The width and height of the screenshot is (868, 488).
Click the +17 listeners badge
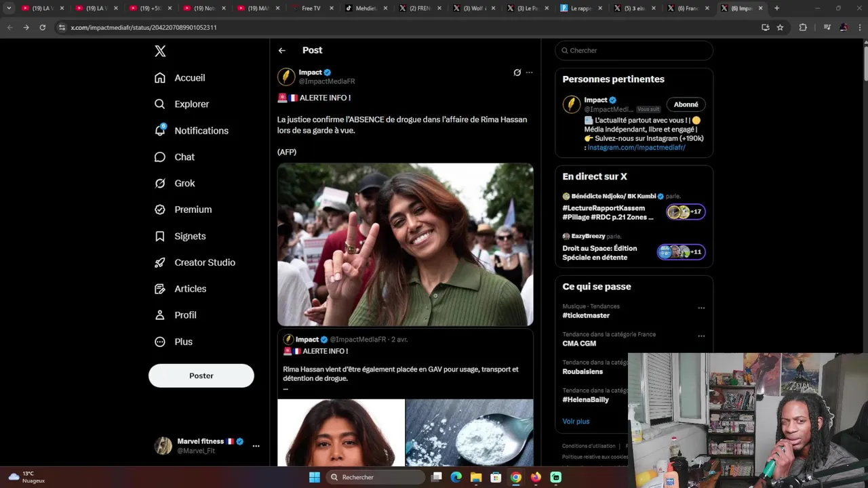point(686,211)
